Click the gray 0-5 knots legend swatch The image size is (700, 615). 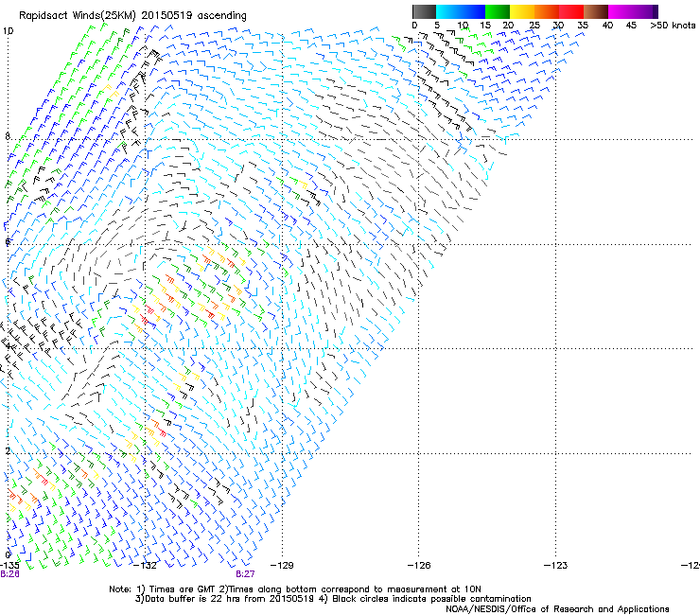pos(424,11)
